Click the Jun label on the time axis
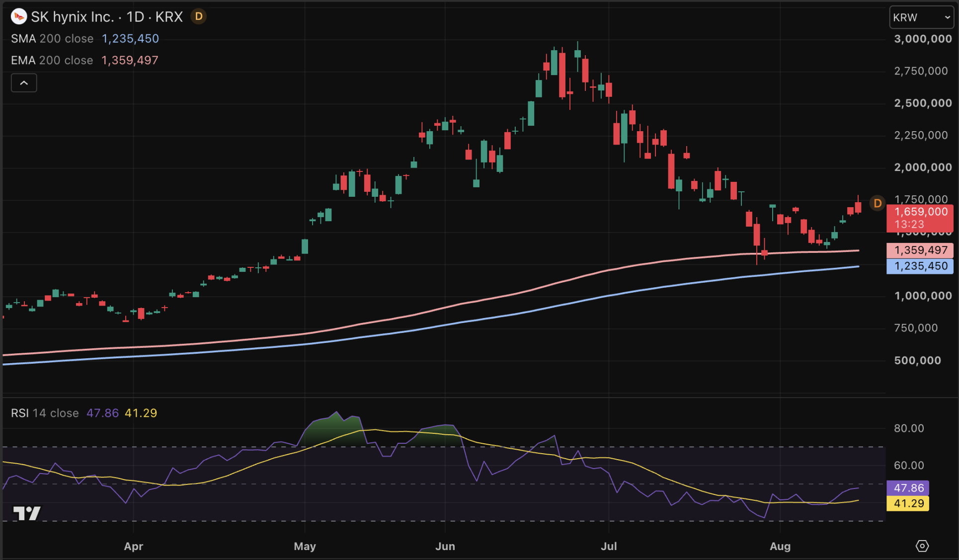 point(445,547)
